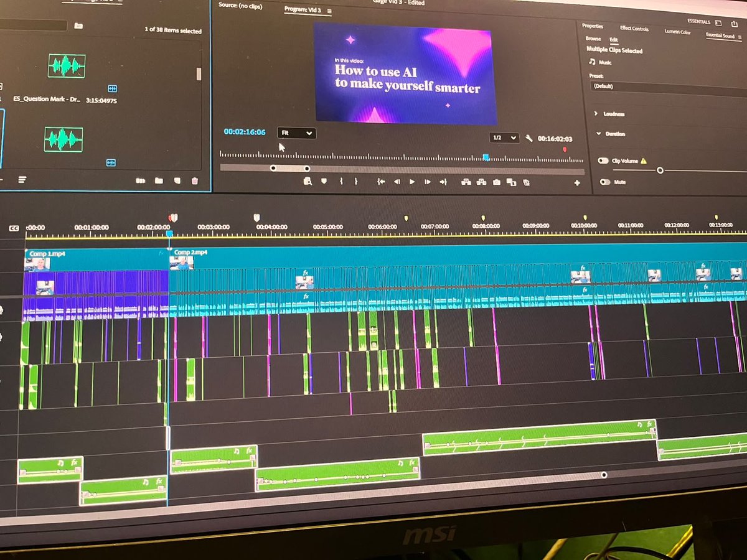The image size is (747, 560).
Task: Click the timeline horizontal zoom scrollbar handle
Action: (603, 475)
